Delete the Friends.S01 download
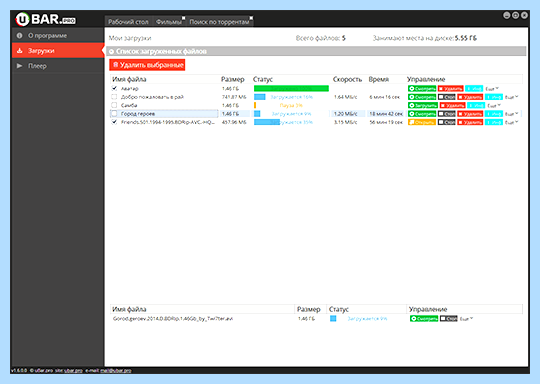The image size is (540, 384). point(470,122)
